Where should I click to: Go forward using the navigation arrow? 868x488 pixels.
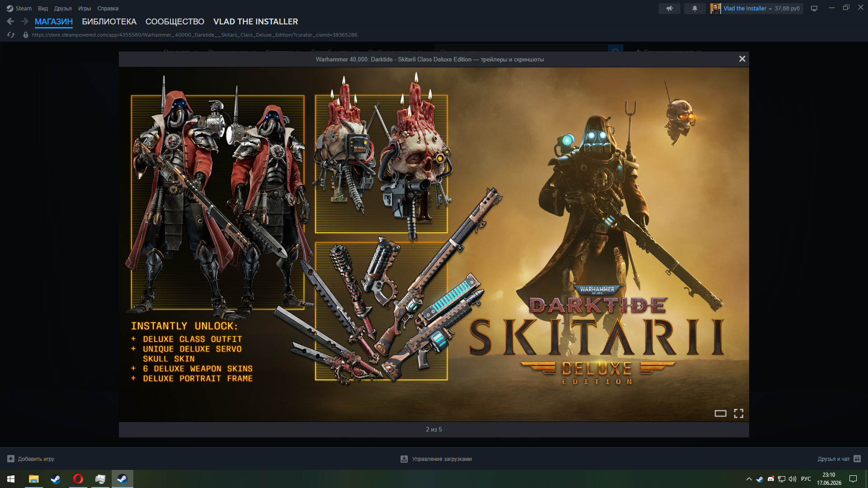(25, 21)
